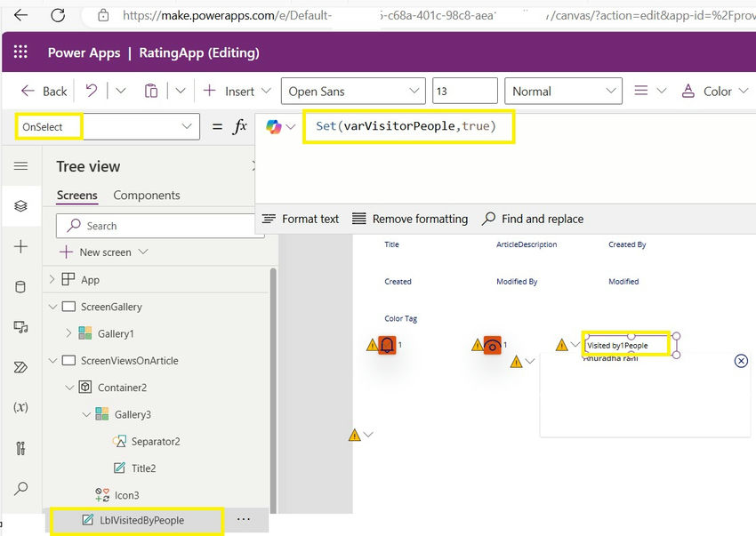The image size is (756, 536).
Task: Click the font size field showing 13
Action: 465,91
